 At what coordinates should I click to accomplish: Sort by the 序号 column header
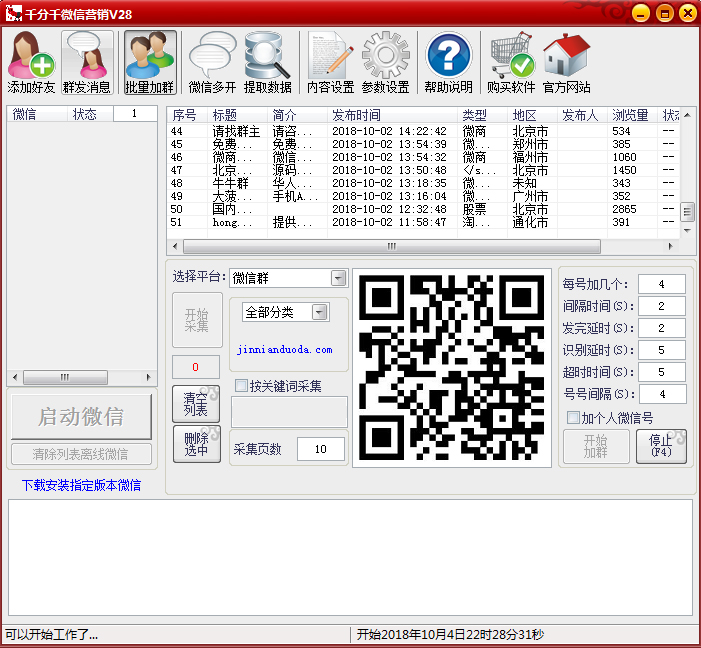pos(187,115)
